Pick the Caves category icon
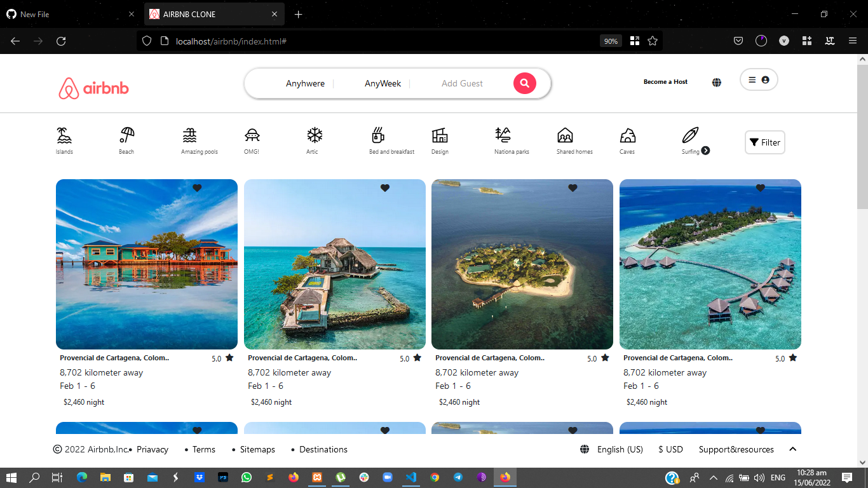The height and width of the screenshot is (488, 868). pyautogui.click(x=628, y=135)
